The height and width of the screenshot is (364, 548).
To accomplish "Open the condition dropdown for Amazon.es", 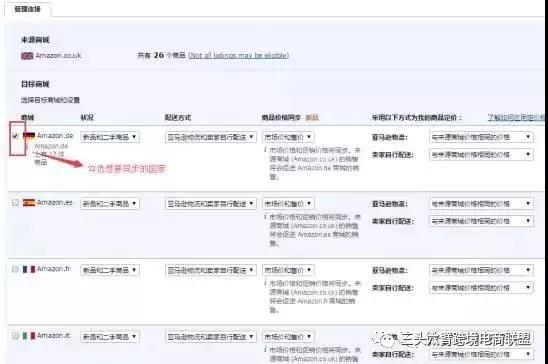I will coord(110,203).
